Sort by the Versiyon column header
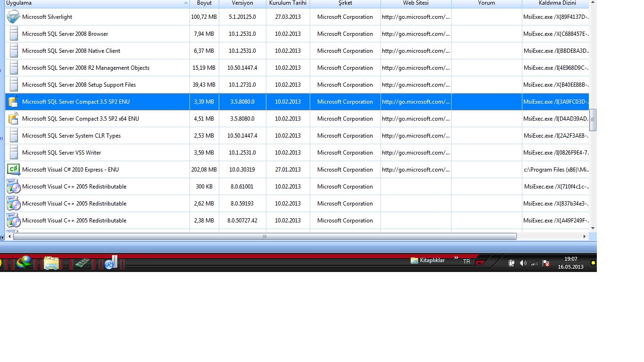The width and height of the screenshot is (644, 362). point(242,3)
